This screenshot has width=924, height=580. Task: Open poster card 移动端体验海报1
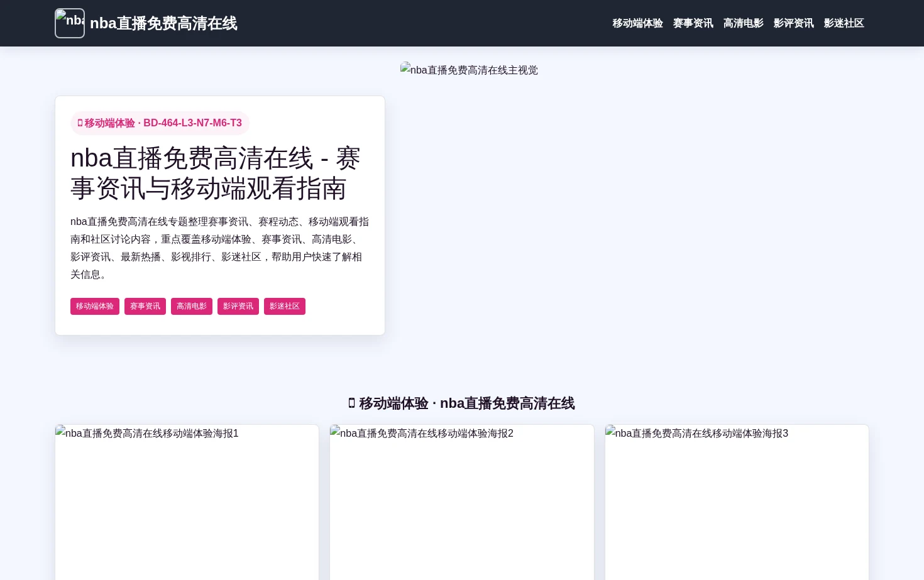coord(187,503)
